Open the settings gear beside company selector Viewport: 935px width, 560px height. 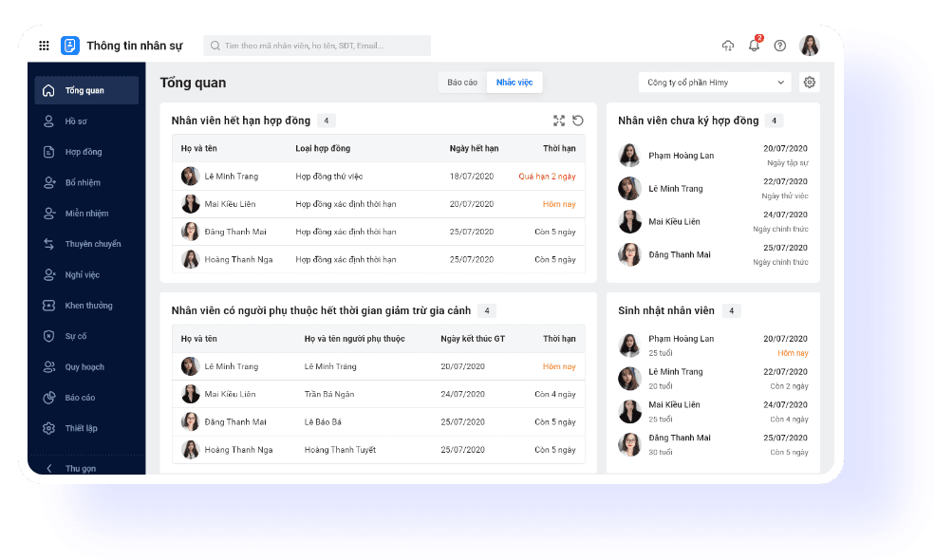pos(810,83)
